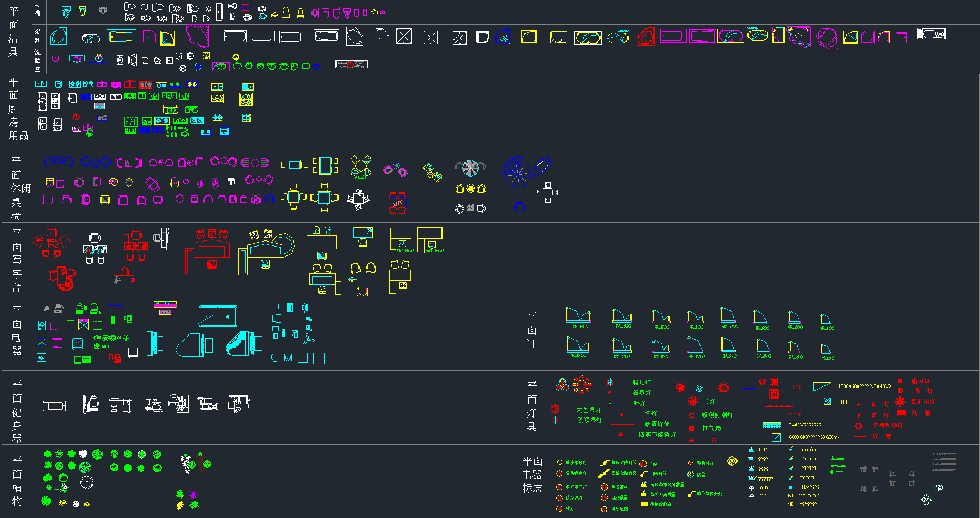Click the yellow diamond electrical symbol
The width and height of the screenshot is (980, 518).
coord(732,461)
